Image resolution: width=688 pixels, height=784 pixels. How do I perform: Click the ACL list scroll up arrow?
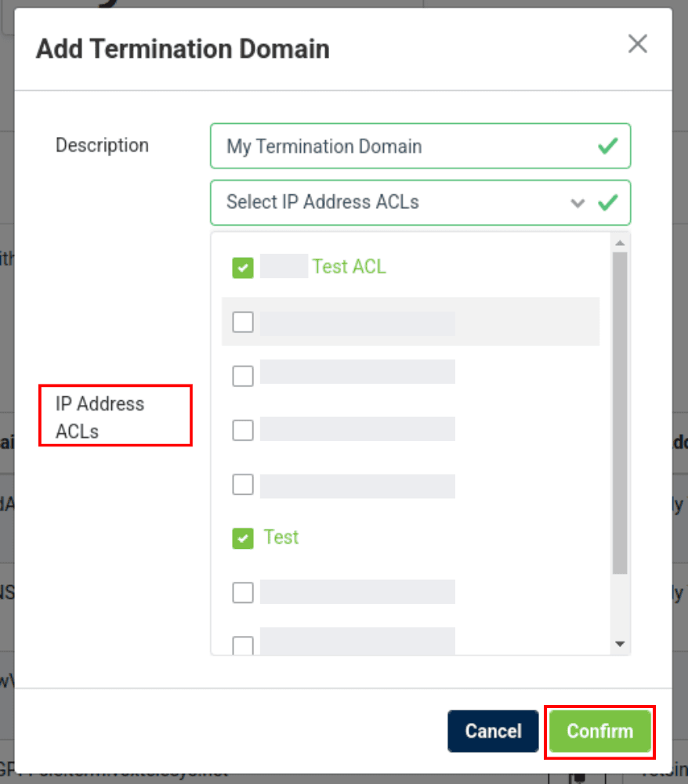click(x=620, y=242)
